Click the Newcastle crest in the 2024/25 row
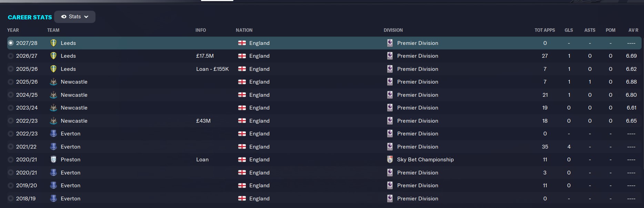This screenshot has height=208, width=644. click(x=53, y=95)
